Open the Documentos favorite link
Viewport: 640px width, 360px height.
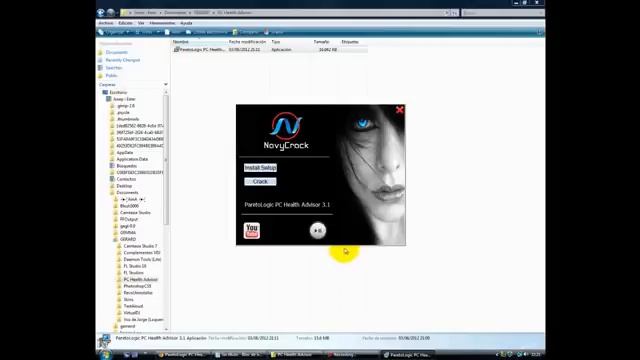[x=116, y=52]
